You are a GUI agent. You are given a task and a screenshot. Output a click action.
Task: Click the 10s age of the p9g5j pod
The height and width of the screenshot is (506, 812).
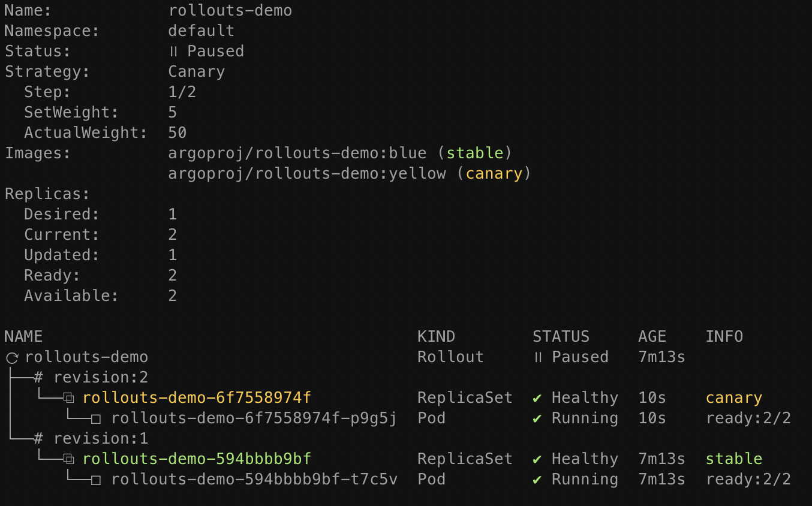pyautogui.click(x=652, y=418)
